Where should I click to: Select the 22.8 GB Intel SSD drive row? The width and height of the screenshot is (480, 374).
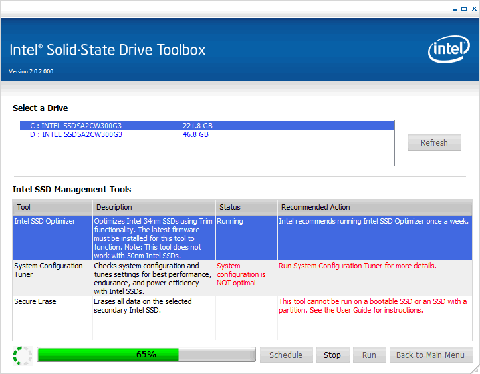coord(207,125)
